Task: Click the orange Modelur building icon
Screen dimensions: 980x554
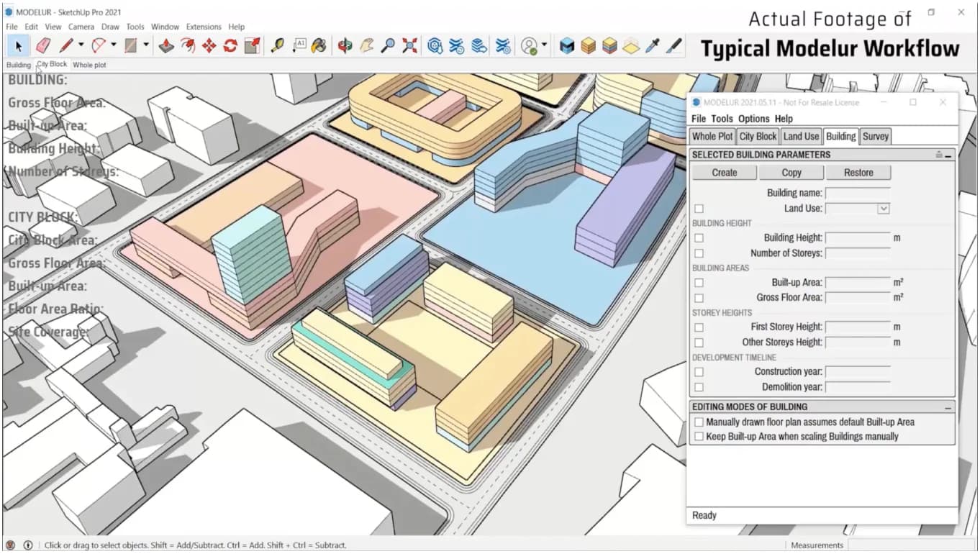Action: click(589, 46)
